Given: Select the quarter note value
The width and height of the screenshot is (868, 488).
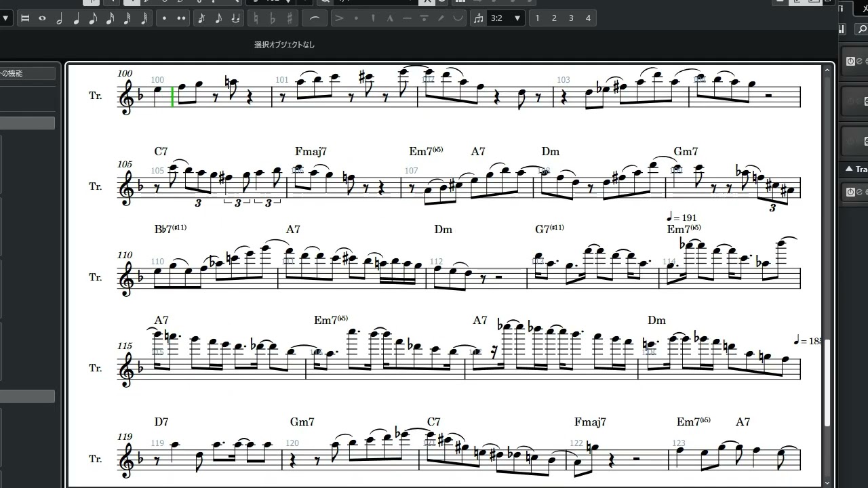Looking at the screenshot, I should [x=76, y=18].
